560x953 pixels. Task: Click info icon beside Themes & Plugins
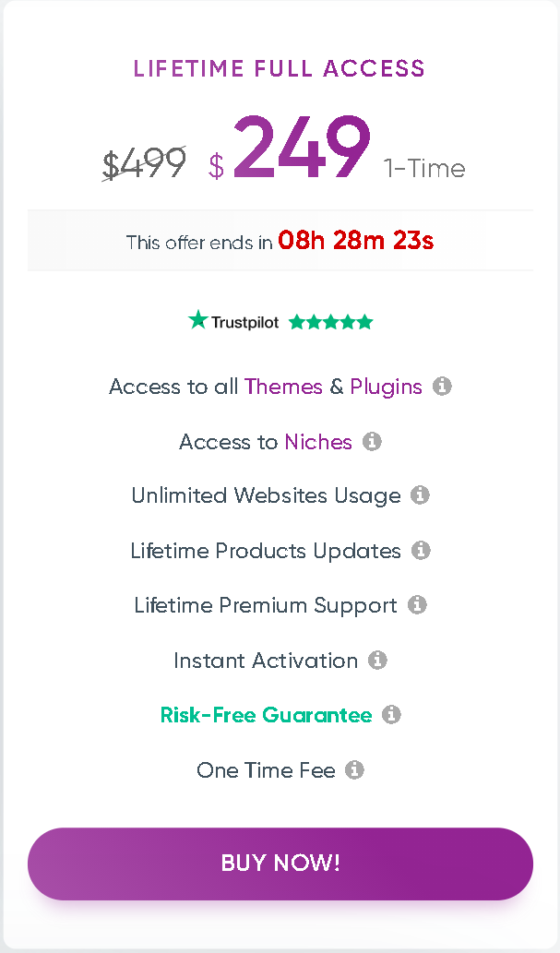click(x=442, y=387)
